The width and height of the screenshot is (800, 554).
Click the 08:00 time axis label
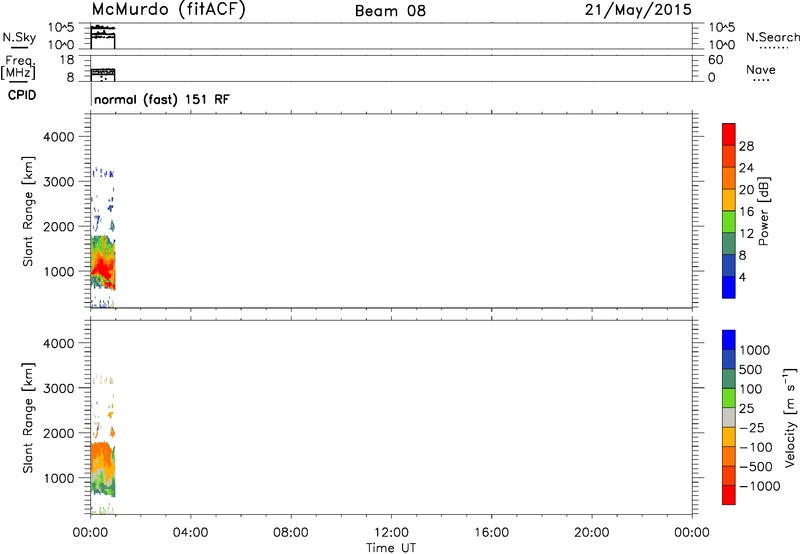(x=291, y=533)
